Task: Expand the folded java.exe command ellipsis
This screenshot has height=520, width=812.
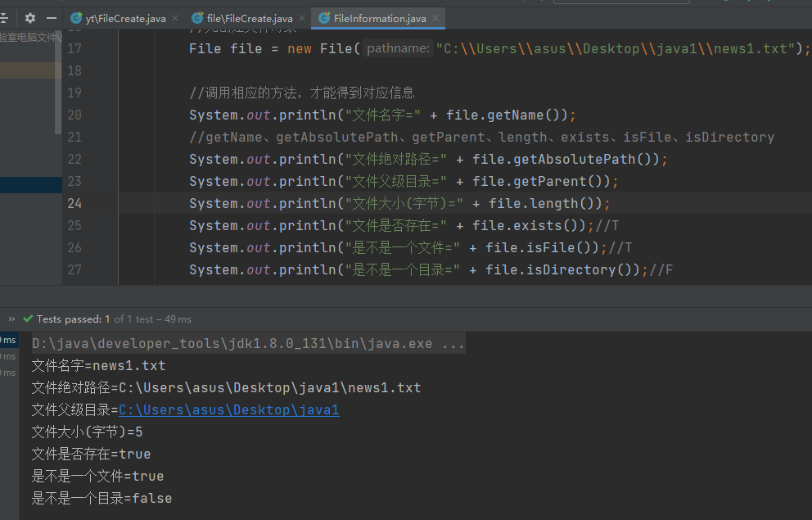Action: [x=453, y=343]
